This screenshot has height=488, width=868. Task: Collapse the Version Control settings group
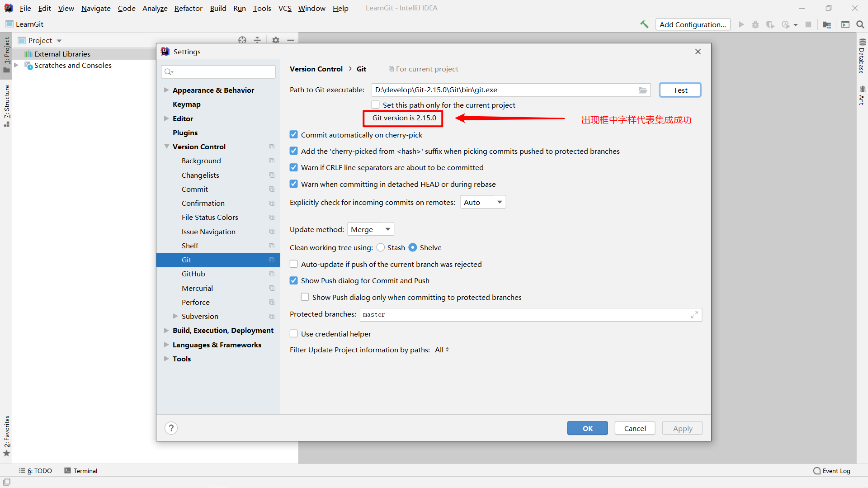coord(166,147)
